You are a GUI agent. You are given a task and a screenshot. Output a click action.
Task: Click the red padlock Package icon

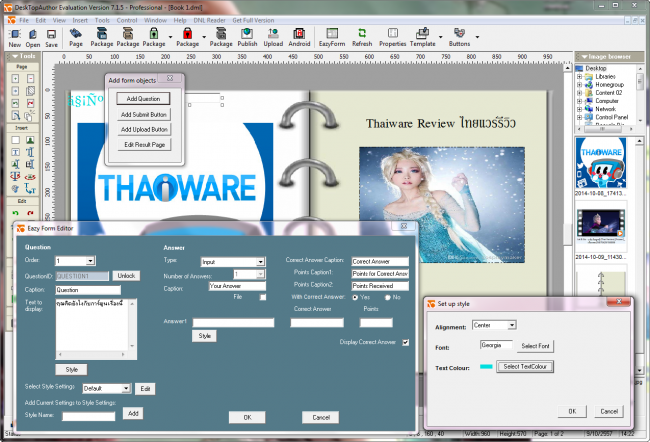click(x=187, y=37)
